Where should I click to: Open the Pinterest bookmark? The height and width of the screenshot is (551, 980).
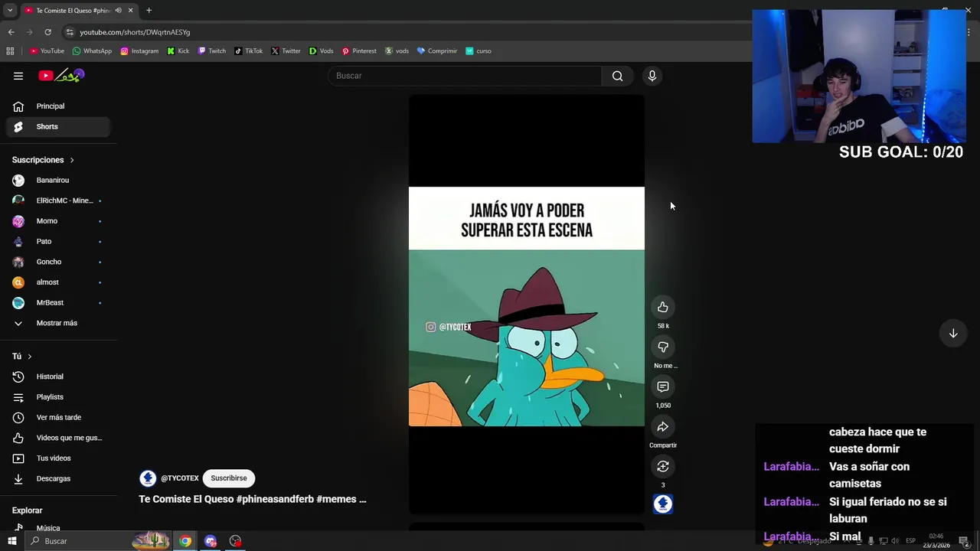pyautogui.click(x=359, y=51)
